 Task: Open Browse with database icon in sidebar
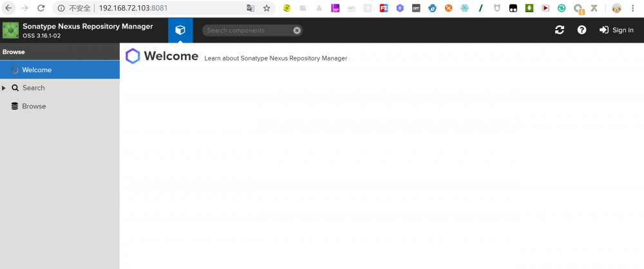pos(34,106)
